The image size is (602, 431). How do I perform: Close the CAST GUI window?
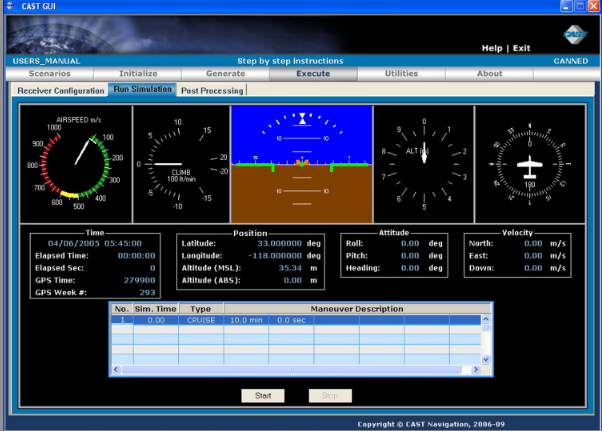pos(594,6)
